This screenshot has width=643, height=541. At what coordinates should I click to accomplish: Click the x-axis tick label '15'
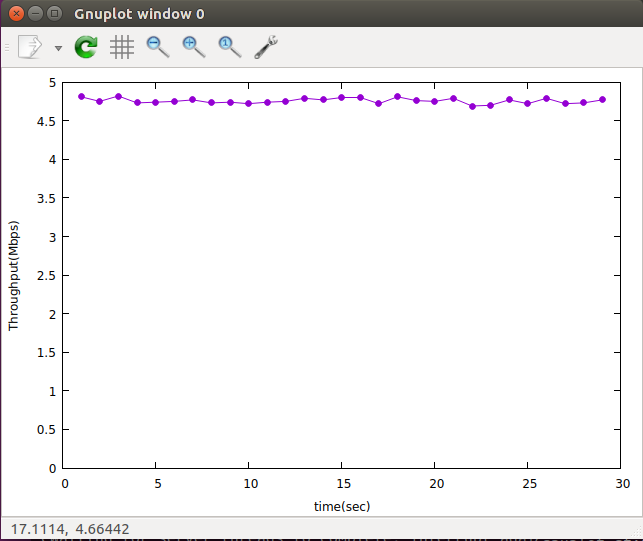tap(344, 484)
